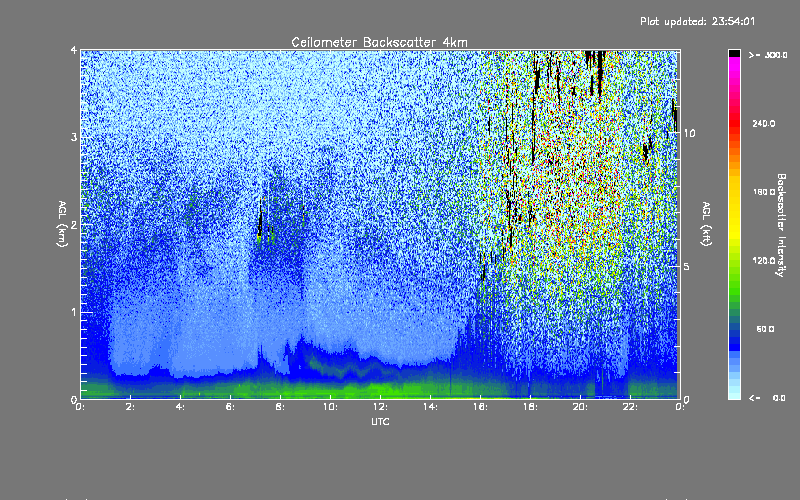Click the "18:" UTC hour tick
Image resolution: width=800 pixels, height=500 pixels.
tap(530, 407)
